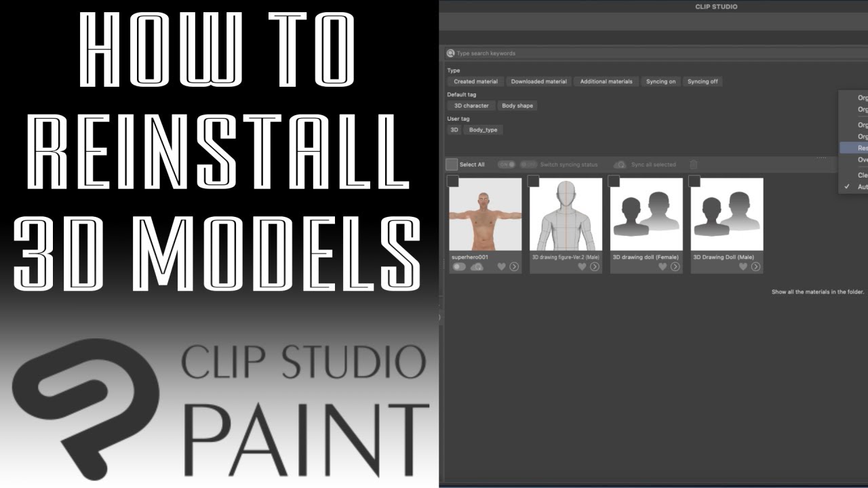Image resolution: width=868 pixels, height=488 pixels.
Task: Filter by Created material type
Action: tap(475, 81)
